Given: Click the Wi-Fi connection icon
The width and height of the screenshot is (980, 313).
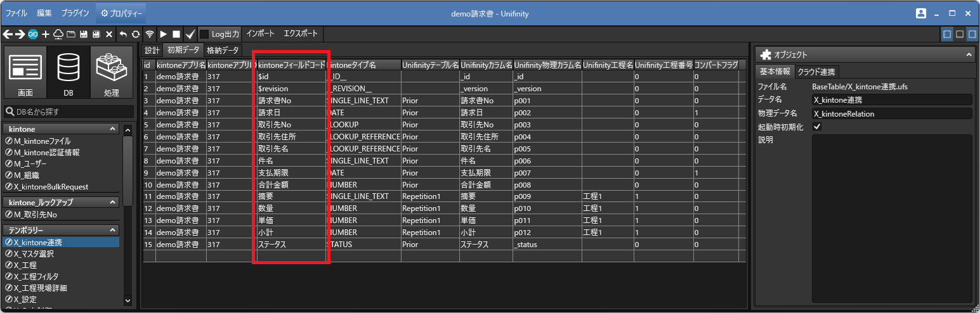Looking at the screenshot, I should pos(150,34).
